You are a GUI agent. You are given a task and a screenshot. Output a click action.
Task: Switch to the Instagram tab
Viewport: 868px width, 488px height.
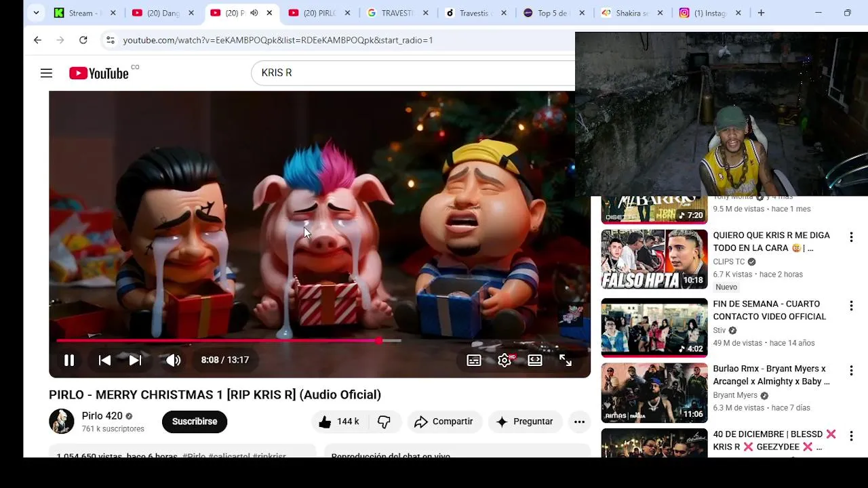coord(709,13)
